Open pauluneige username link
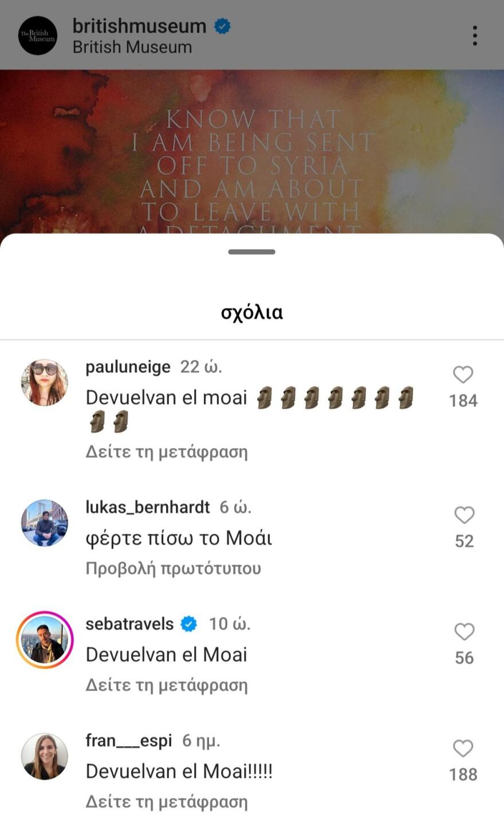The width and height of the screenshot is (504, 839). click(x=128, y=367)
